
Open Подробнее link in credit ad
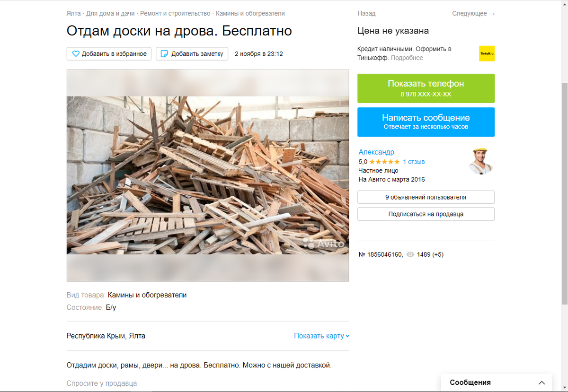(407, 58)
